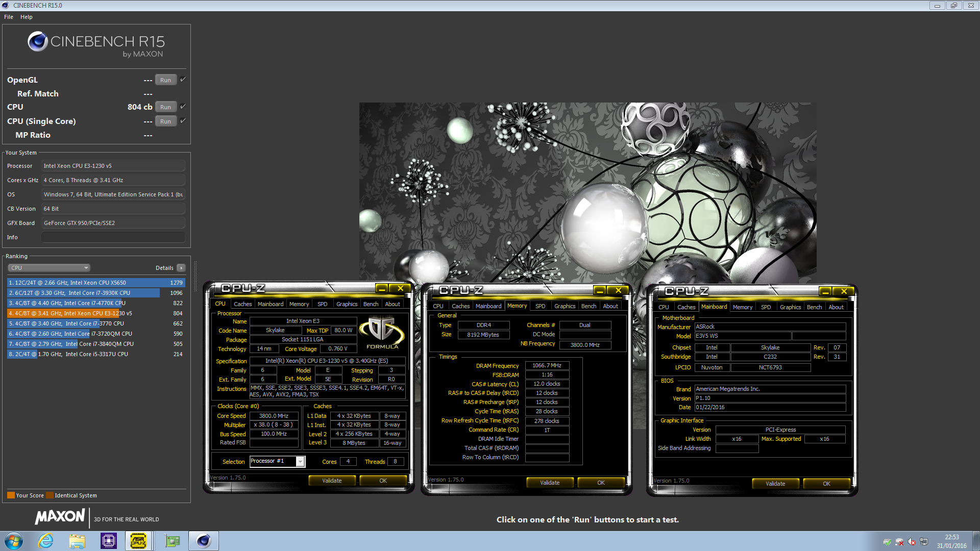
Task: Select Graphics tab in CPU-Z Mainboard window
Action: click(790, 307)
